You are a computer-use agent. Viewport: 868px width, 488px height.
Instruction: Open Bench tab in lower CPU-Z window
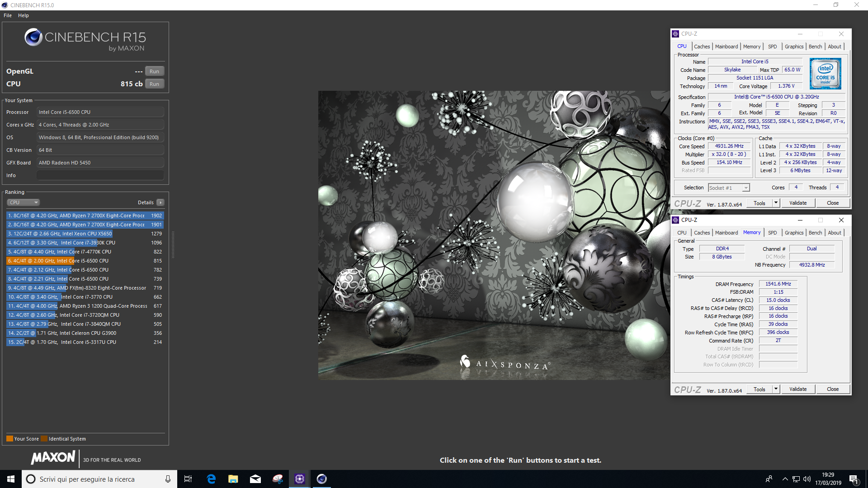815,233
